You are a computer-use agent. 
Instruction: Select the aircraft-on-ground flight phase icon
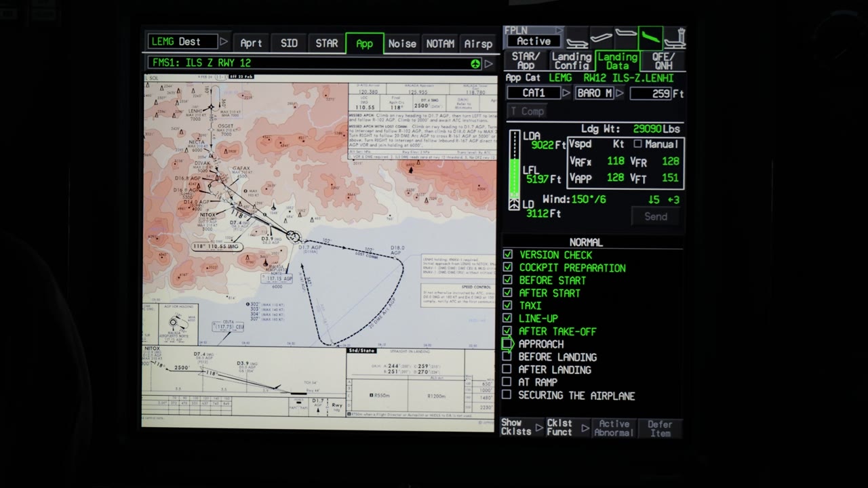click(x=577, y=38)
